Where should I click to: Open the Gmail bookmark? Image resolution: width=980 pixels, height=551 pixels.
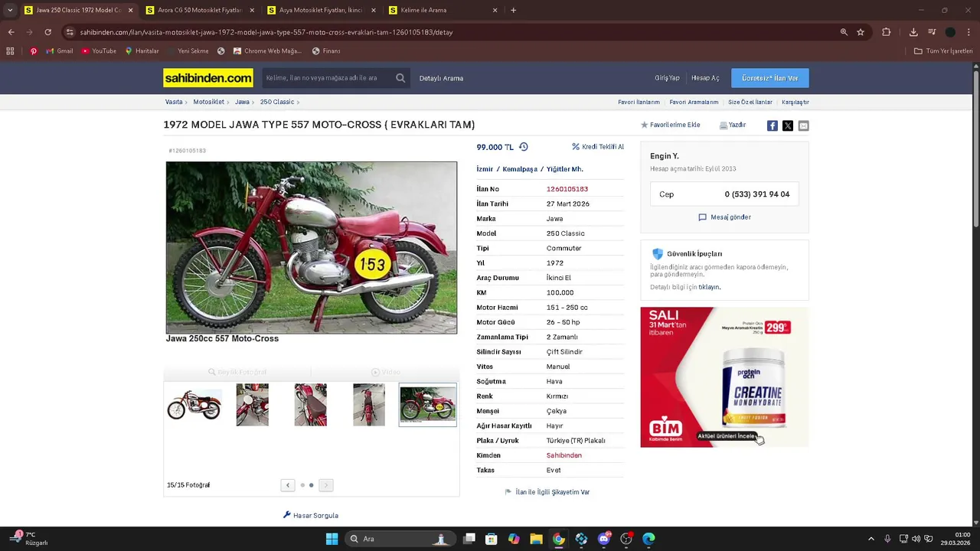point(60,51)
